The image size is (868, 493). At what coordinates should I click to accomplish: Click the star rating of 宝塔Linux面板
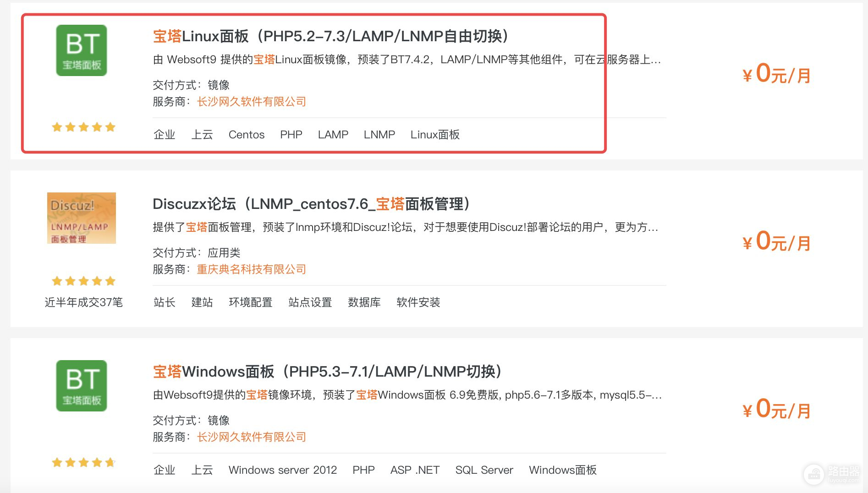[83, 127]
